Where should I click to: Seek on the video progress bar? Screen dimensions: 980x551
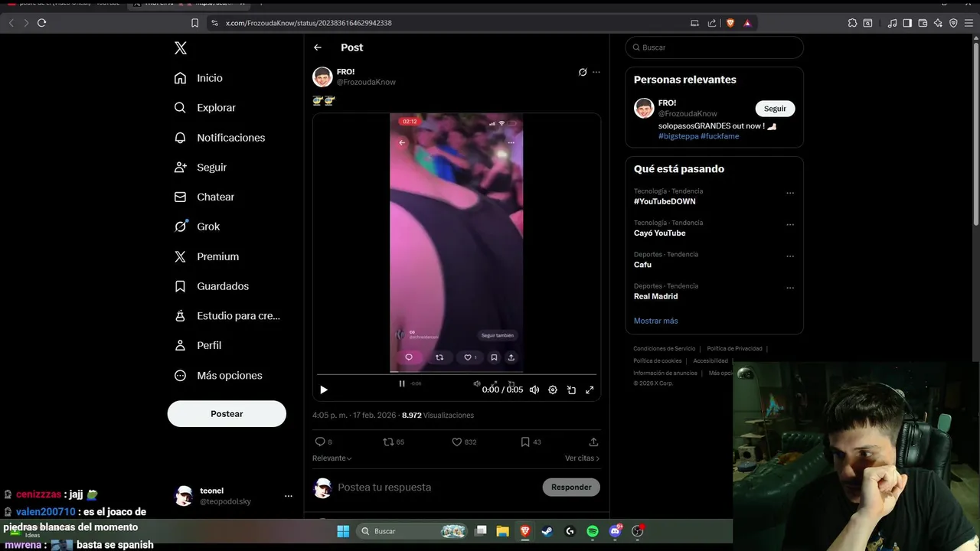pos(456,375)
